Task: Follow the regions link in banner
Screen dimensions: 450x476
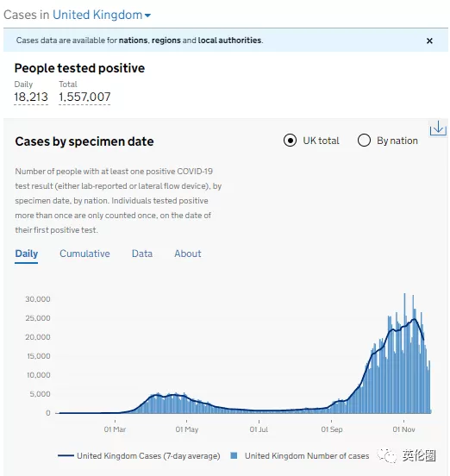Action: (166, 41)
